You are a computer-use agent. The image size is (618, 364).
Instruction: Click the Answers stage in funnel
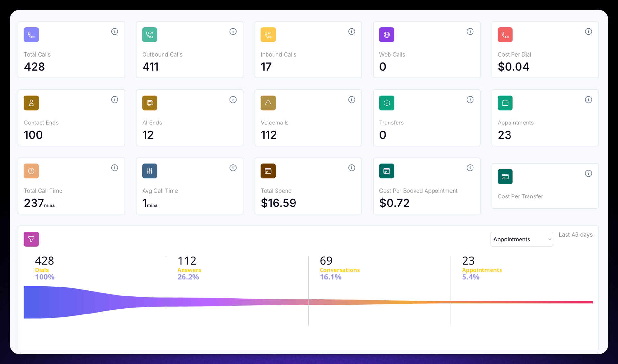(189, 270)
